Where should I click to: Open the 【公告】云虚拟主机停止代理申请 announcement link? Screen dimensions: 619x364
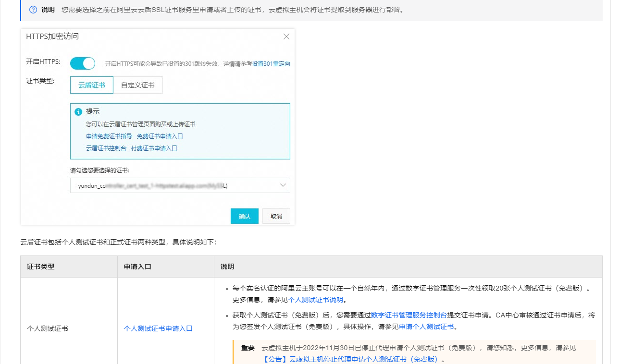coord(352,359)
